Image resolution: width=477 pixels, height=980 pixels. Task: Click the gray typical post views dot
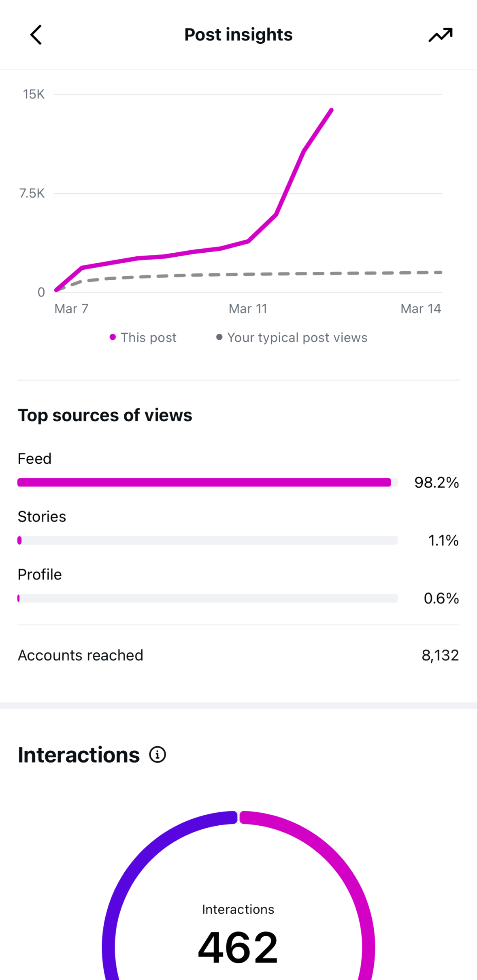click(x=219, y=337)
